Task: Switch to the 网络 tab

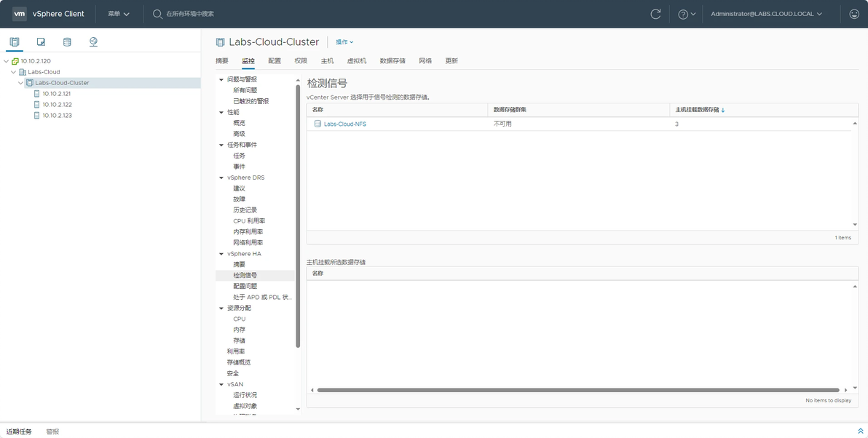Action: coord(425,61)
